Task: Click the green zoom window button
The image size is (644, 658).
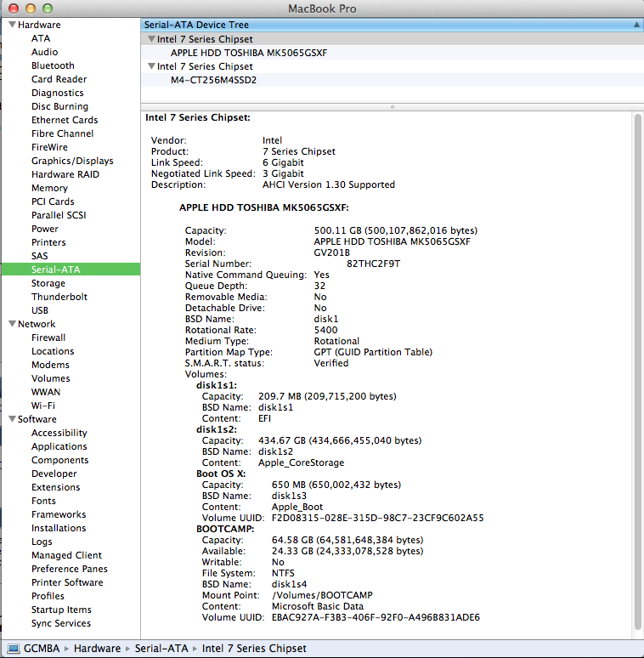Action: tap(48, 9)
